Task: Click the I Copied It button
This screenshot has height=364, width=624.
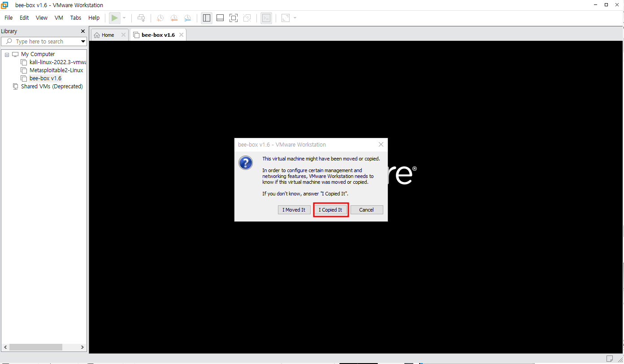Action: pos(330,210)
